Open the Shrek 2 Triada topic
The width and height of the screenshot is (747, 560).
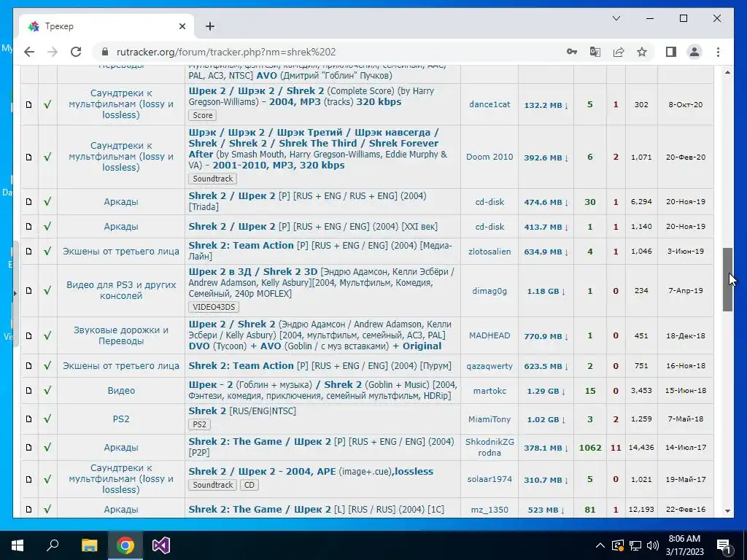click(x=307, y=201)
